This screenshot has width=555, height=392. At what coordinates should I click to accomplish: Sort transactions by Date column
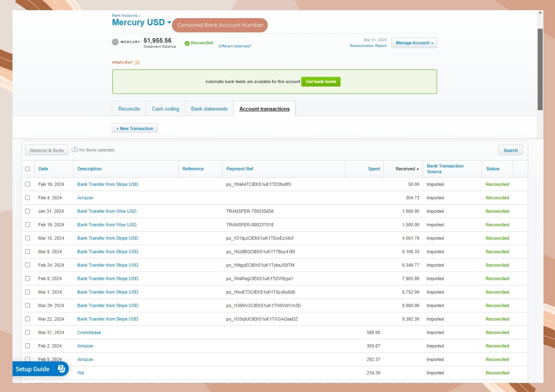pos(43,169)
